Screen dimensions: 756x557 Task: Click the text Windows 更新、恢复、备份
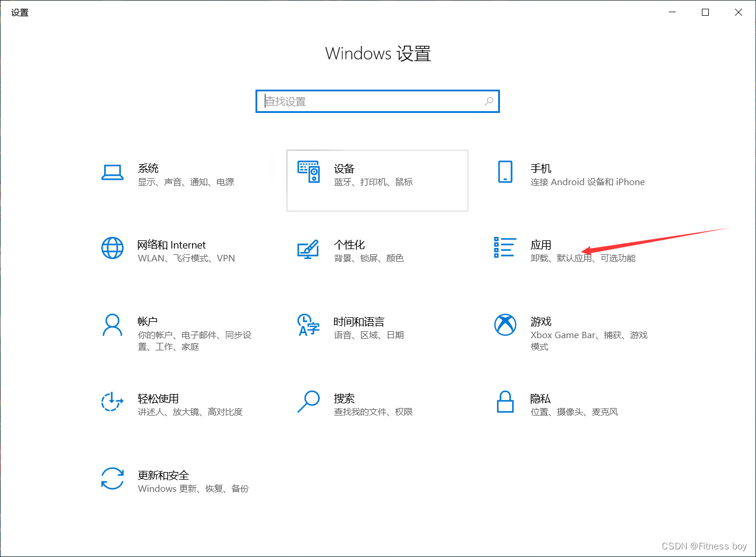(x=193, y=489)
